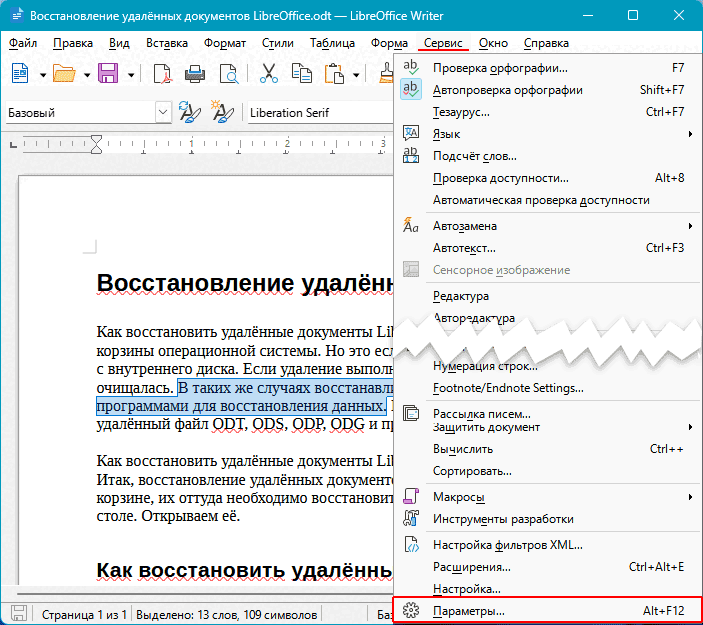The height and width of the screenshot is (625, 703).
Task: Close the Сервис menu from the menu bar
Action: tap(443, 43)
